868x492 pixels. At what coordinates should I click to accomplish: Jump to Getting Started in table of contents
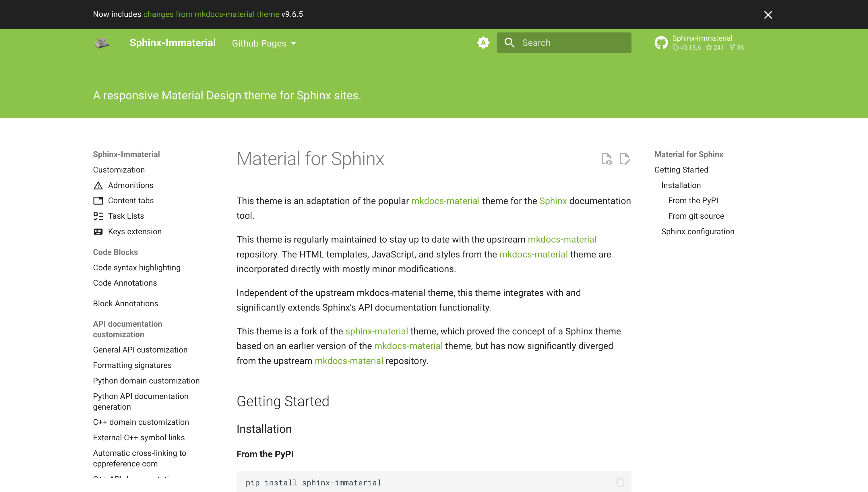point(681,170)
